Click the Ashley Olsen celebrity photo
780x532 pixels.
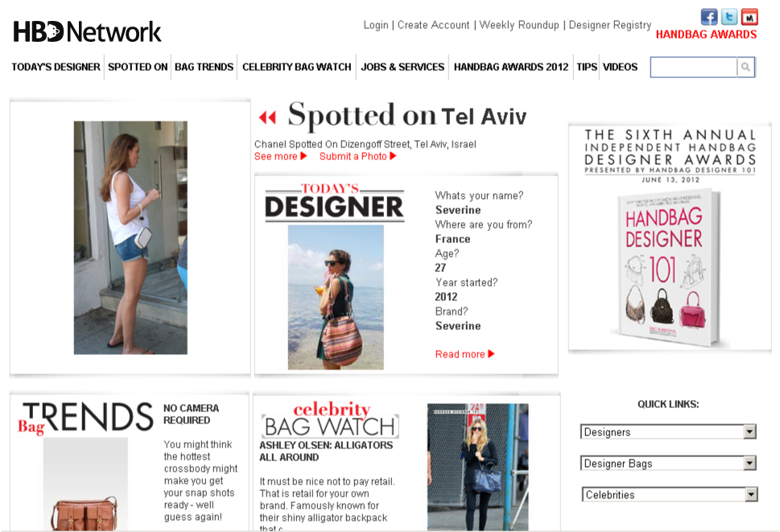click(477, 466)
